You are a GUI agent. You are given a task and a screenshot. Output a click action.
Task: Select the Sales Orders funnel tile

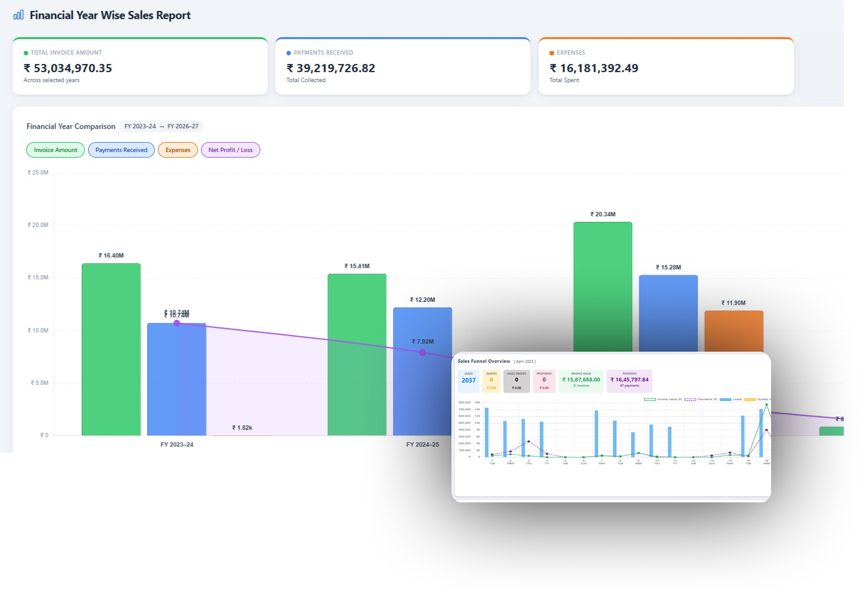click(517, 381)
